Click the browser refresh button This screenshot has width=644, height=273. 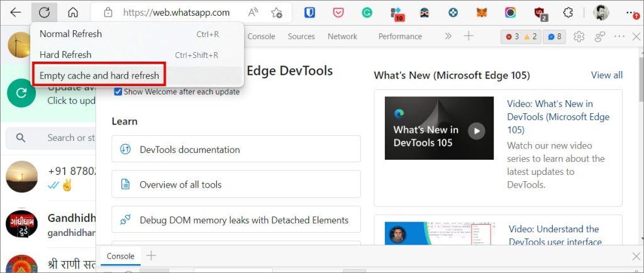pyautogui.click(x=45, y=13)
